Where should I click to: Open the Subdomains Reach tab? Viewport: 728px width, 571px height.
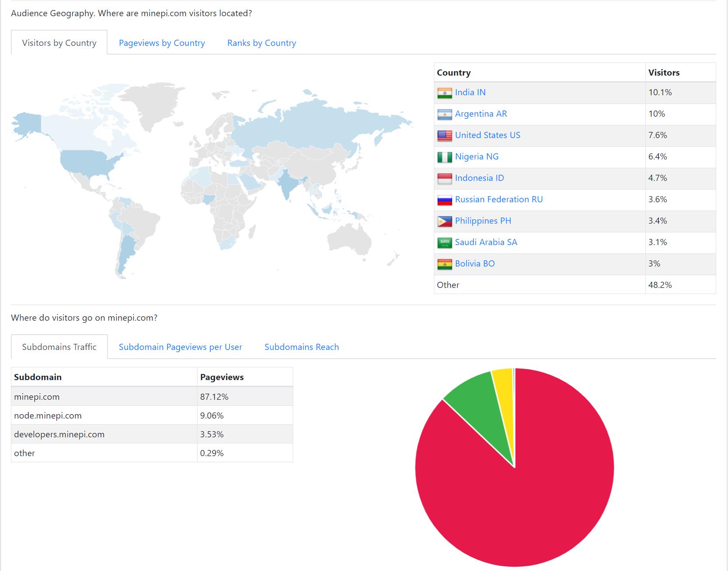tap(302, 347)
